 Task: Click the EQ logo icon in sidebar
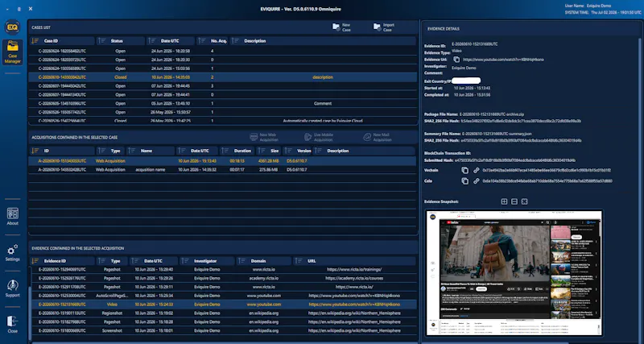pos(12,27)
